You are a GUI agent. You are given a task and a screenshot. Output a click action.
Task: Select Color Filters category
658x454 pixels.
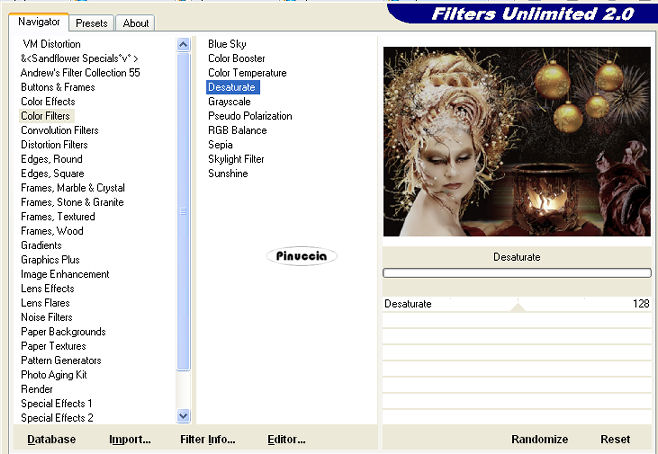[x=45, y=116]
